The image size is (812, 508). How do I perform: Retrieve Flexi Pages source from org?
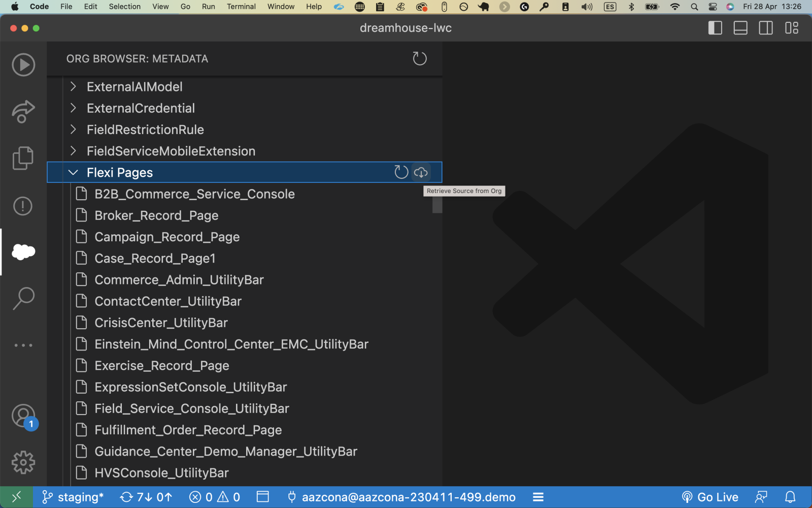click(421, 172)
